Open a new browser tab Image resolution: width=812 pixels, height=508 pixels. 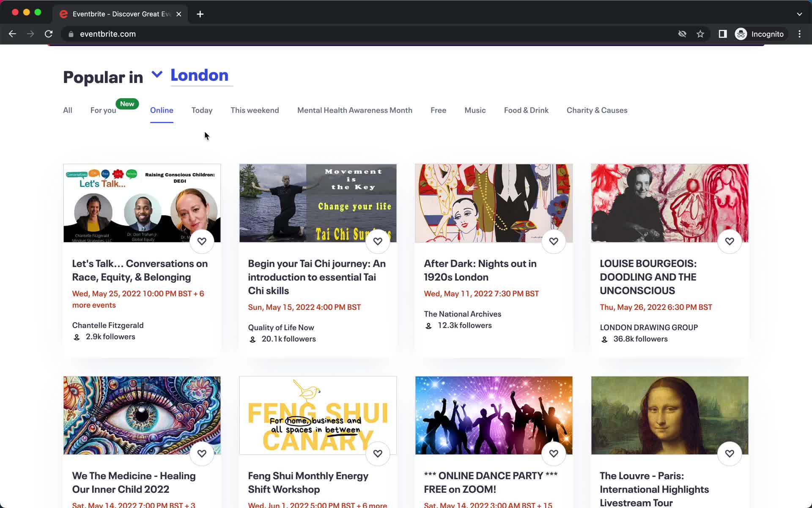point(200,14)
